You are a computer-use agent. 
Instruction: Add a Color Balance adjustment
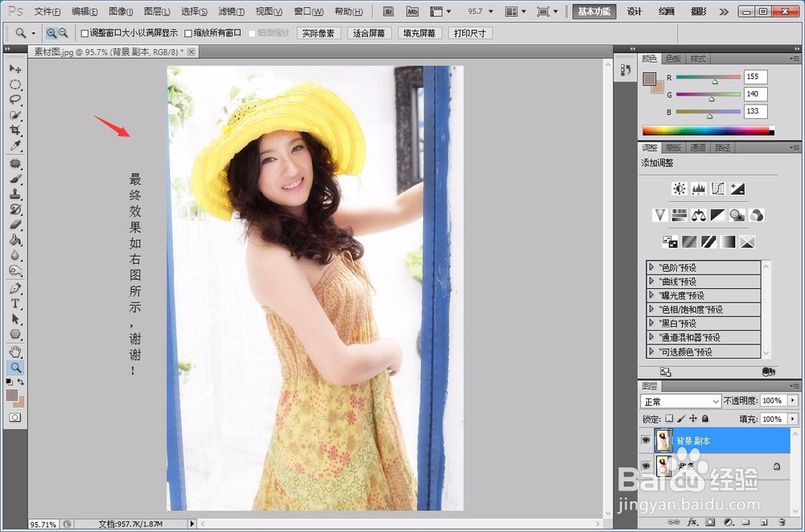(x=698, y=215)
